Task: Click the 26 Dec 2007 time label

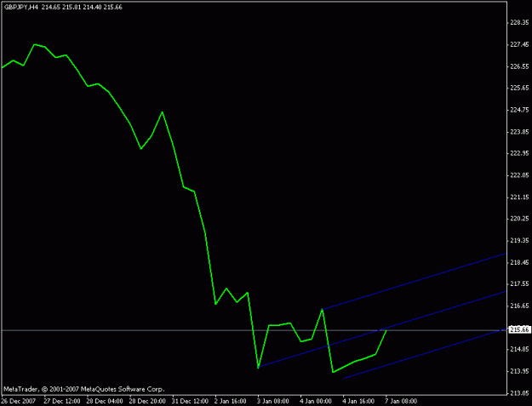Action: point(19,401)
